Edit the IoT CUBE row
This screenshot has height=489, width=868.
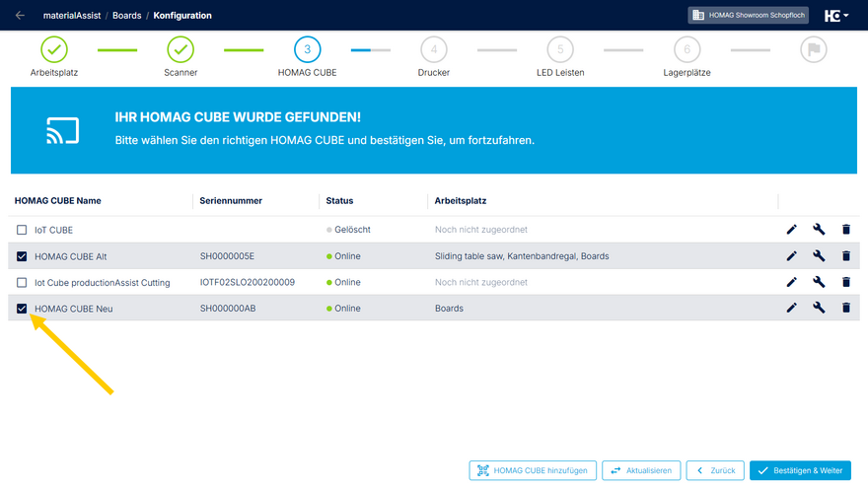click(x=792, y=230)
